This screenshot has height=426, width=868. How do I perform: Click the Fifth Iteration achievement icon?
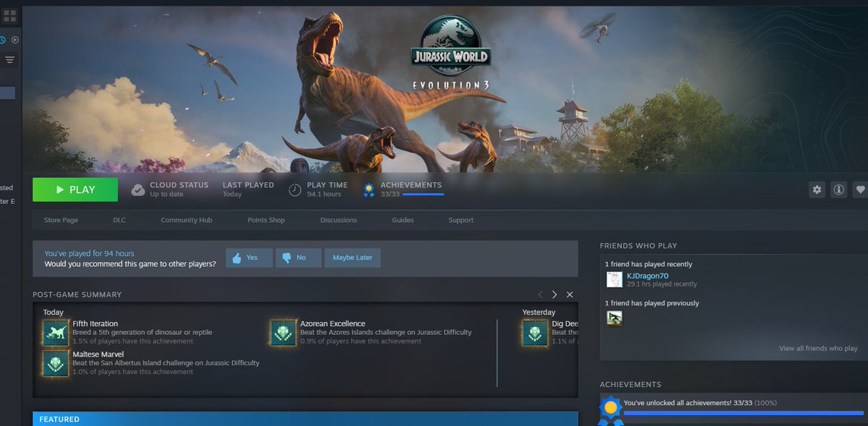(x=56, y=333)
